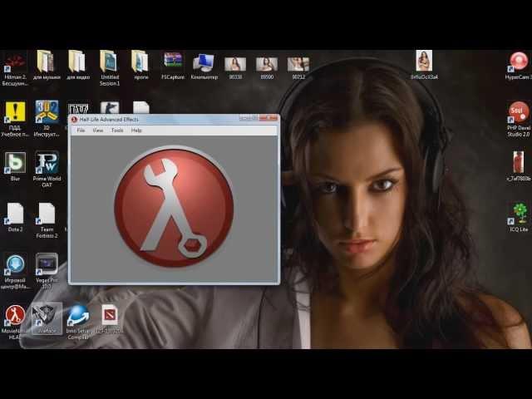This screenshot has width=532, height=399.
Task: Select the Игровой центр shortcut
Action: [x=15, y=272]
